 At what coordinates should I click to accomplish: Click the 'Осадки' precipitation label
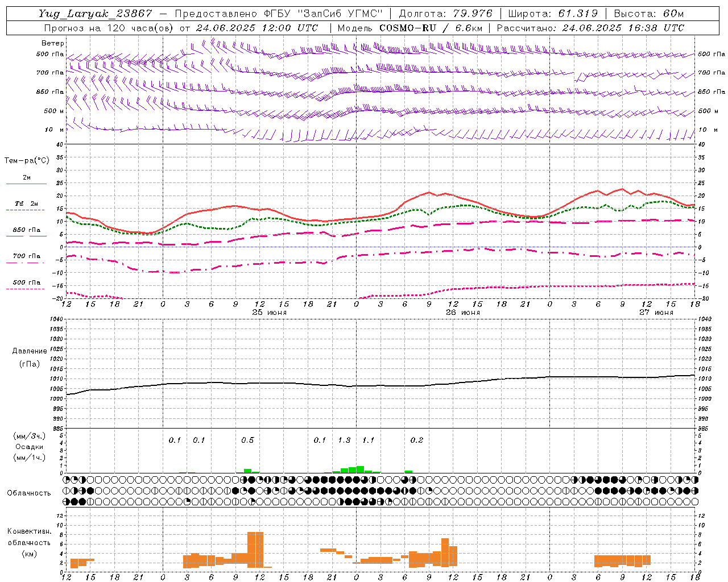29,447
